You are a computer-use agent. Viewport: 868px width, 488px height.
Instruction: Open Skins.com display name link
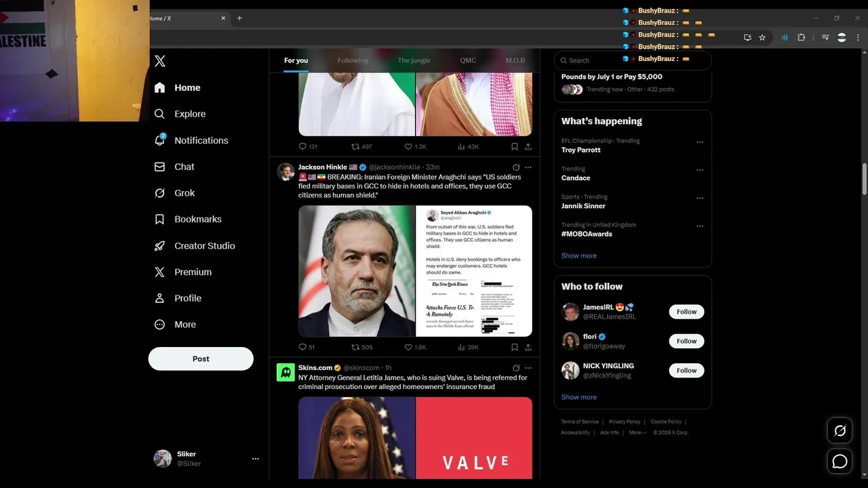click(x=315, y=367)
